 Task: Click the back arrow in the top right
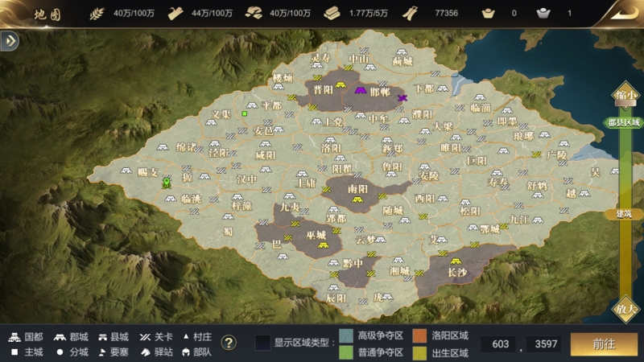point(623,14)
